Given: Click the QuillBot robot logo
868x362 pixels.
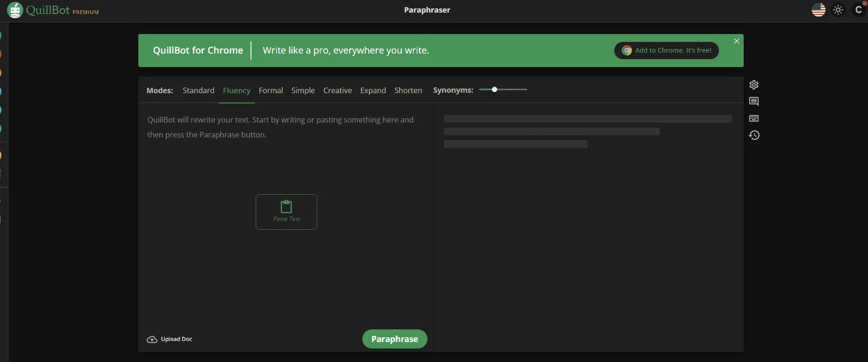Looking at the screenshot, I should tap(15, 10).
